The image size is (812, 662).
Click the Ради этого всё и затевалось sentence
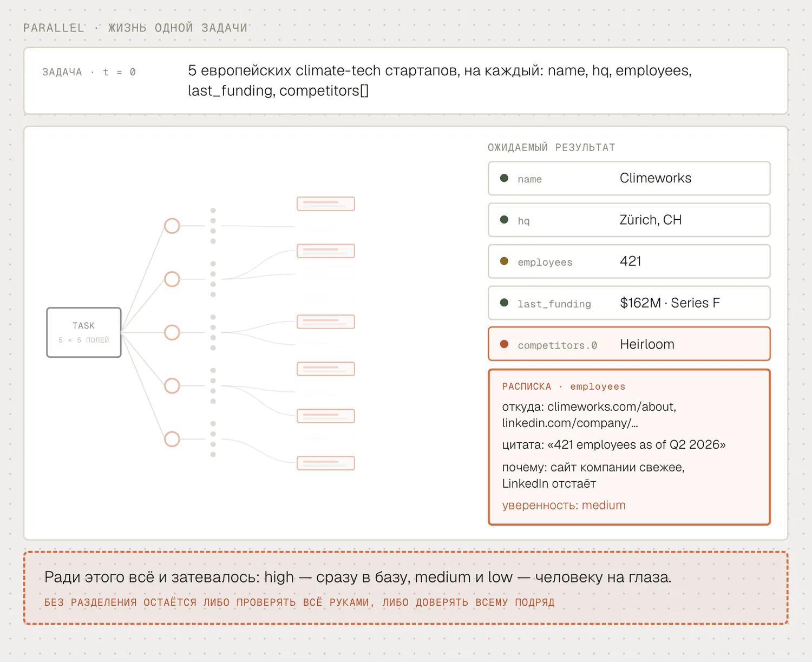pyautogui.click(x=358, y=577)
